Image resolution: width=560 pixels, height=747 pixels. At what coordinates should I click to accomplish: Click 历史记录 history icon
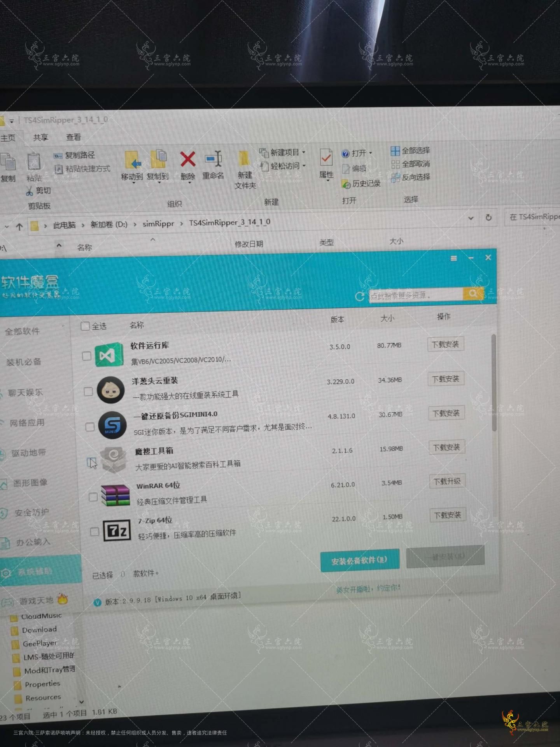pyautogui.click(x=346, y=184)
